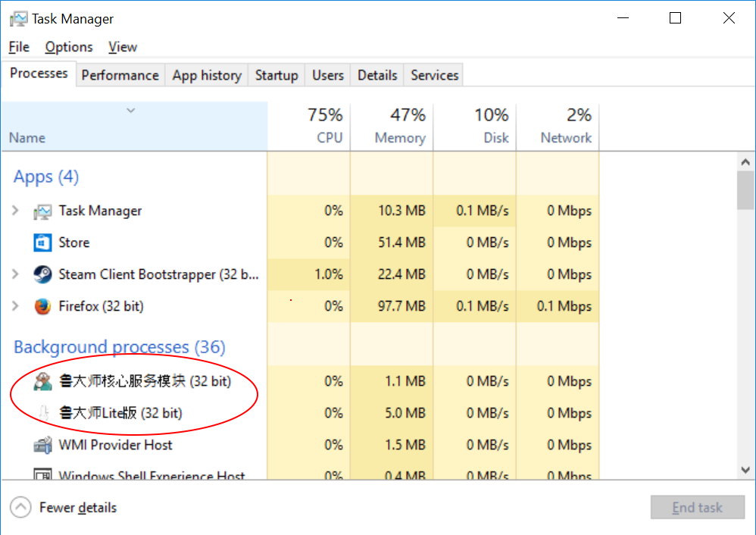Open the Options menu
Image resolution: width=756 pixels, height=535 pixels.
tap(68, 47)
